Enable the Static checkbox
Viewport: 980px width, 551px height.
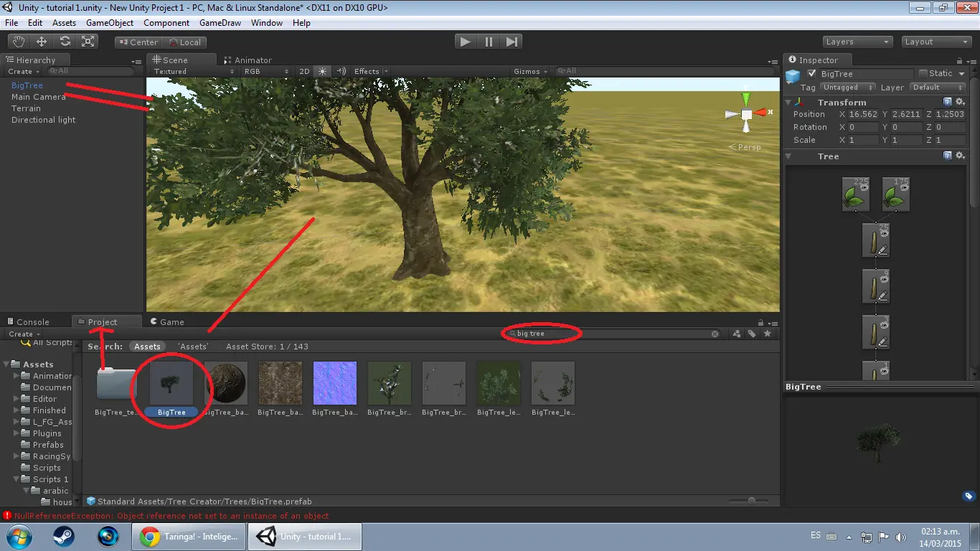(923, 73)
